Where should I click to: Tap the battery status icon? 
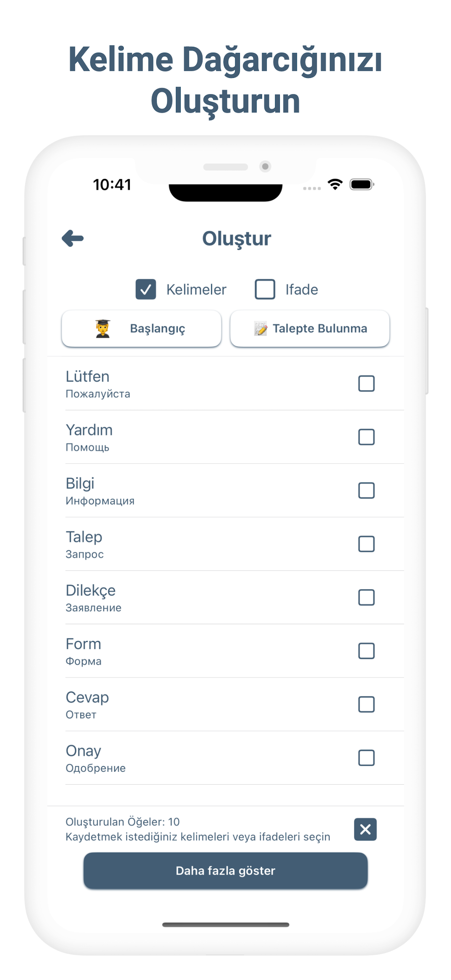pos(362,185)
